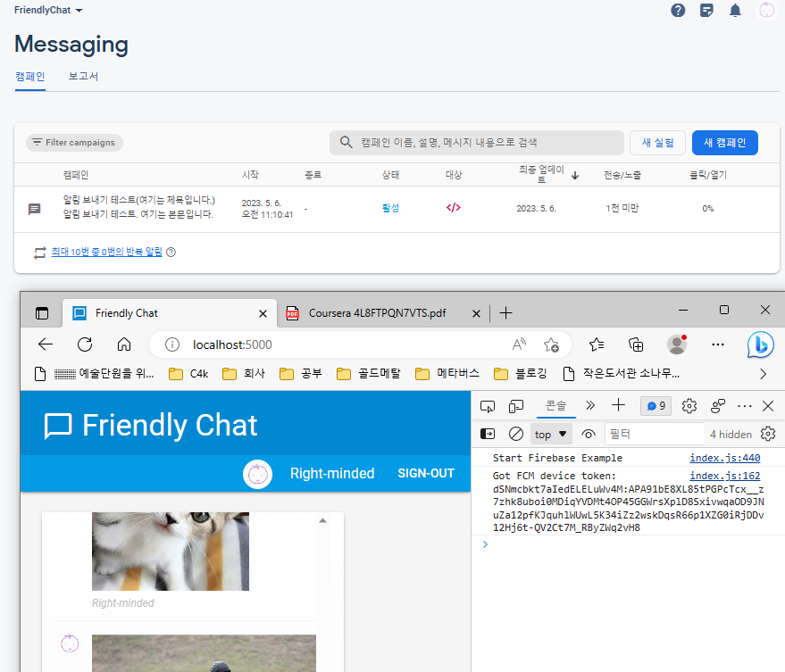Open the 알림 보내기 테스트 campaign row
The image size is (785, 672).
coord(397,209)
